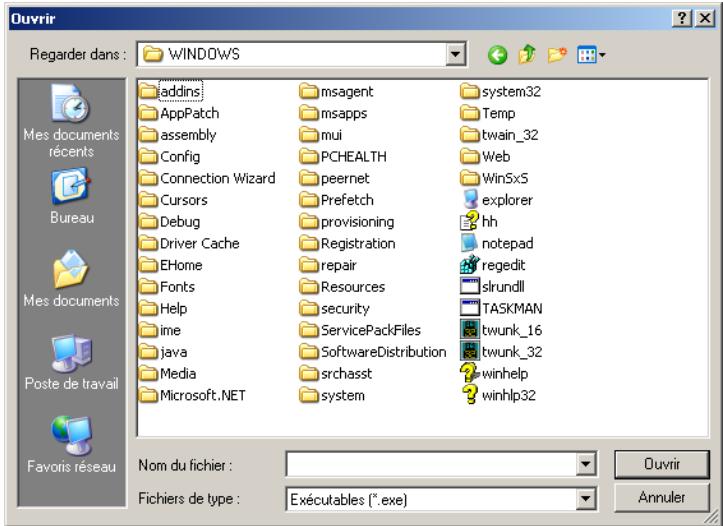
Task: Go to Bureau in the places bar
Action: click(x=71, y=196)
